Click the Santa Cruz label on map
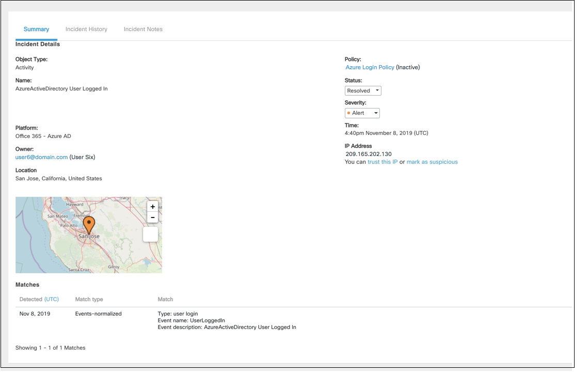This screenshot has height=374, width=588. pyautogui.click(x=78, y=270)
